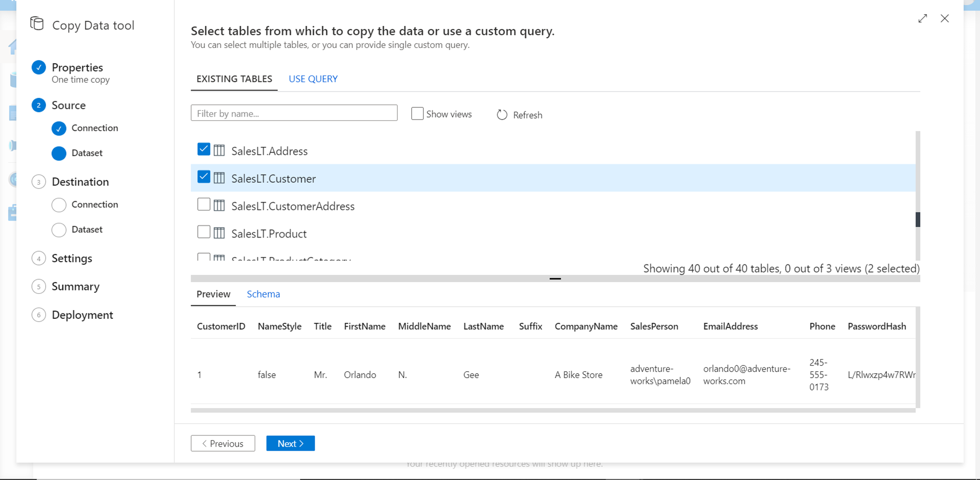Switch to the USE QUERY tab

tap(313, 79)
